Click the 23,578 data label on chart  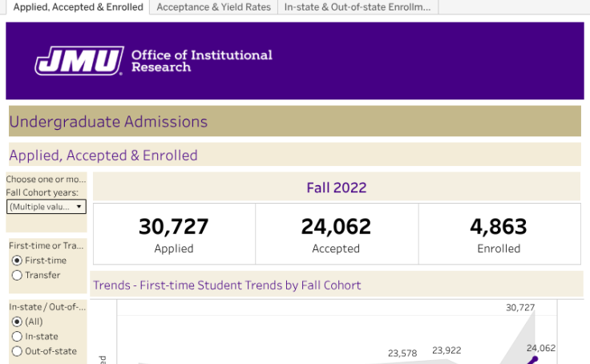[x=402, y=353]
